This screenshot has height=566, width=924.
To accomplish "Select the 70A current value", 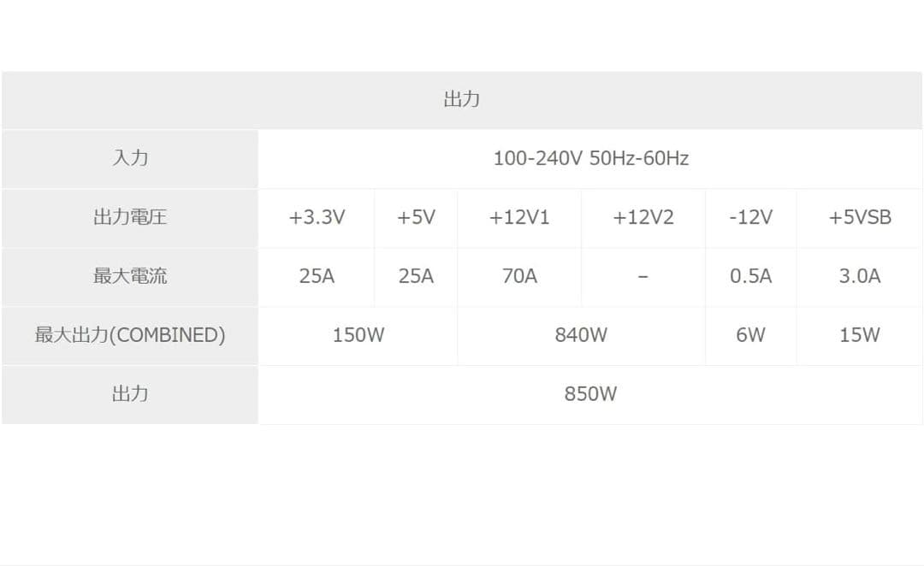I will tap(519, 276).
